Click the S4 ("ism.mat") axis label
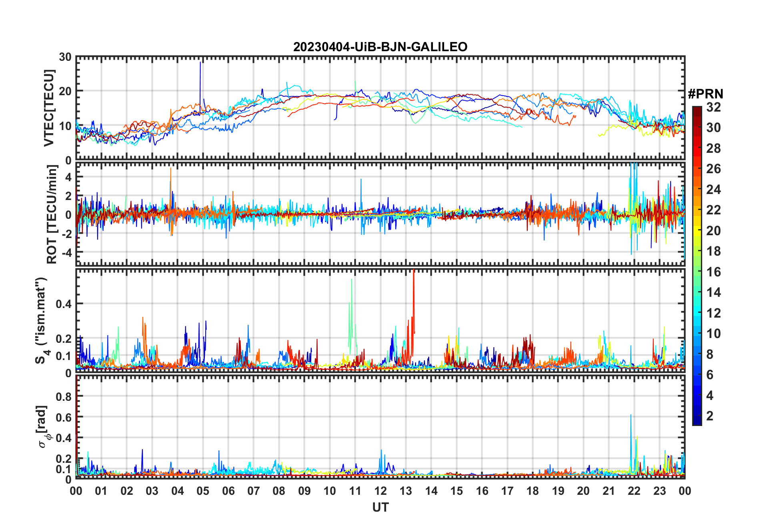Screen dimensions: 761x532 pos(41,321)
